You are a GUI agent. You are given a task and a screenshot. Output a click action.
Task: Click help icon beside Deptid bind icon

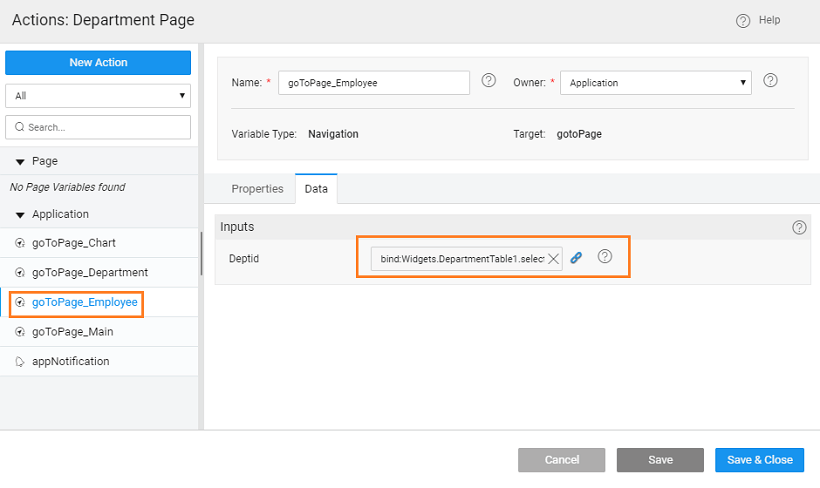pos(604,257)
